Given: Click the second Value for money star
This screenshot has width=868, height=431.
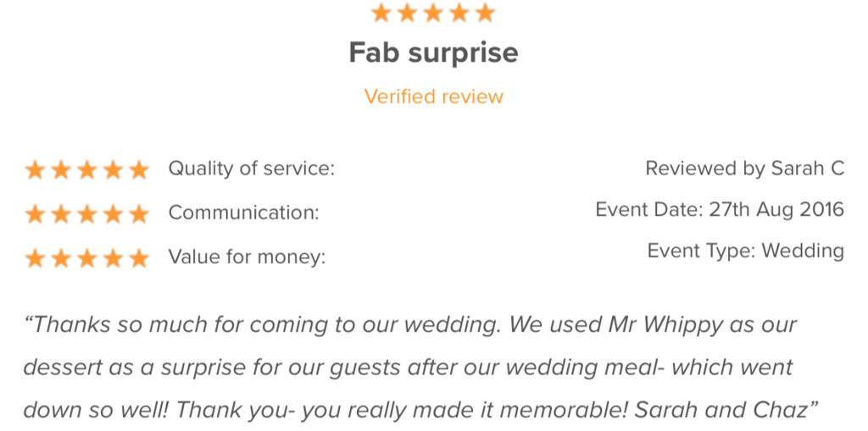Looking at the screenshot, I should pyautogui.click(x=61, y=257).
